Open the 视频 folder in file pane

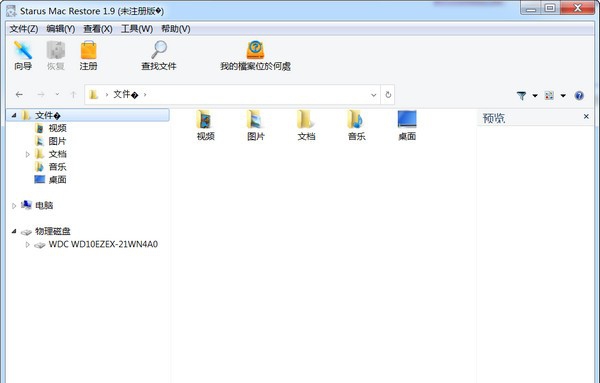tap(205, 125)
